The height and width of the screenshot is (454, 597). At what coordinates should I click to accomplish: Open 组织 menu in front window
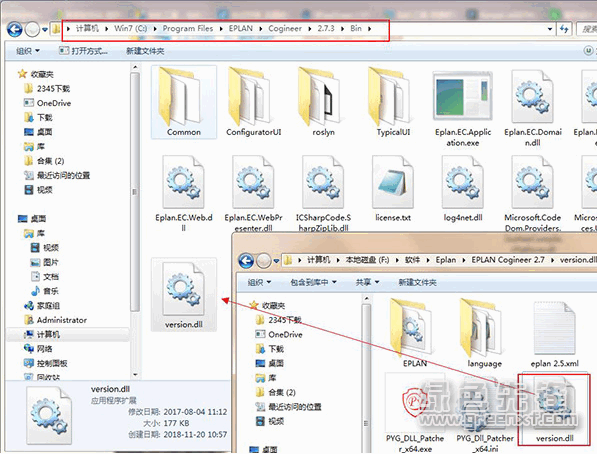pyautogui.click(x=259, y=282)
